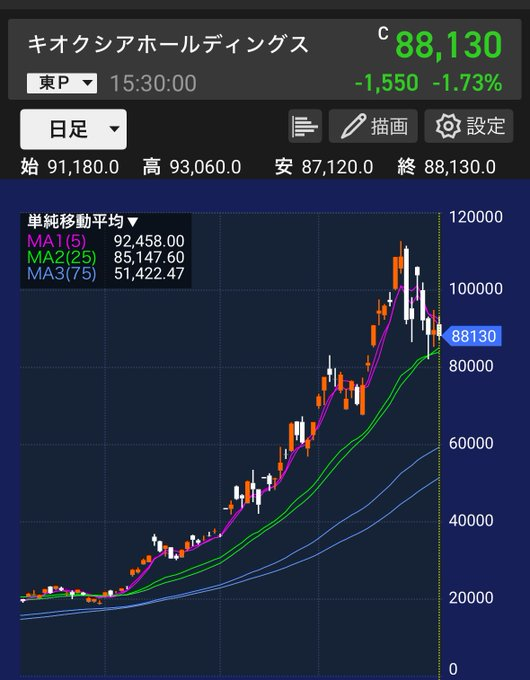Open the 設定 settings button

tap(469, 126)
